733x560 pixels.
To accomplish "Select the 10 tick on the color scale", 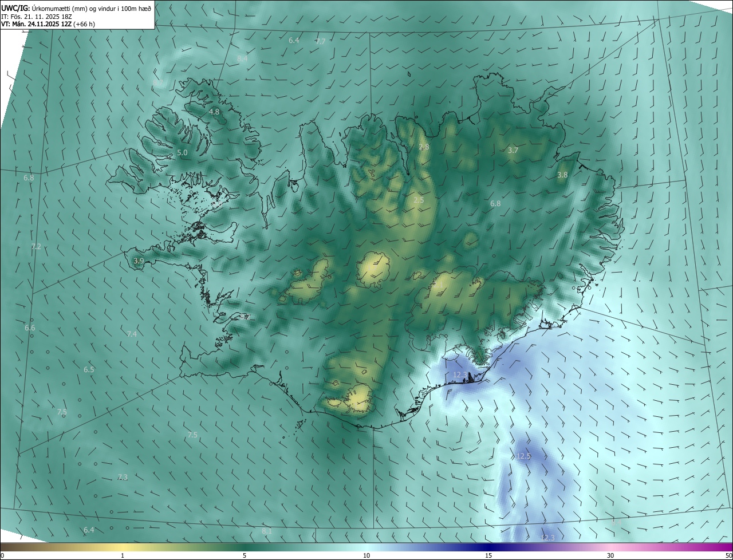I will 366,555.
